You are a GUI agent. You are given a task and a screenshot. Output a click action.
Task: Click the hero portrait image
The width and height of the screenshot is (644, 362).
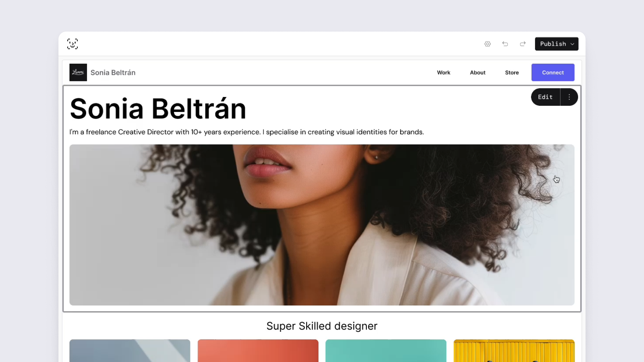pos(322,225)
